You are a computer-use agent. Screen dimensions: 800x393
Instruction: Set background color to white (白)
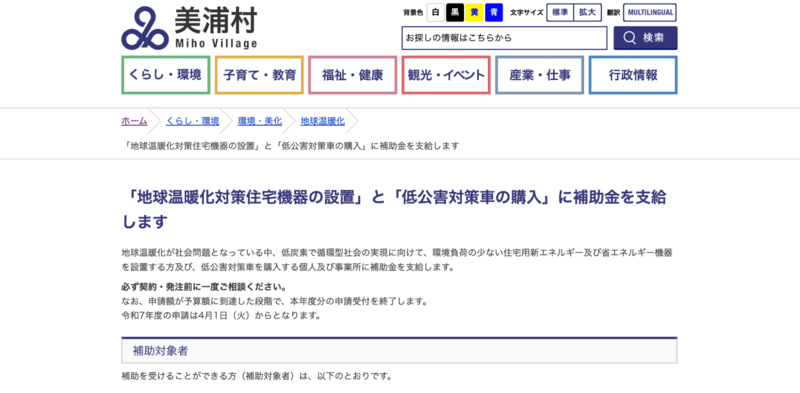435,13
